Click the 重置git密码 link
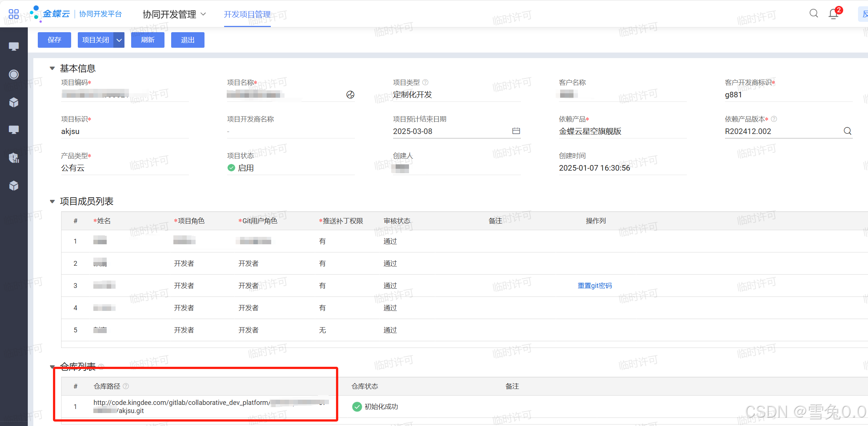Screen dimensions: 868x426 click(595, 285)
